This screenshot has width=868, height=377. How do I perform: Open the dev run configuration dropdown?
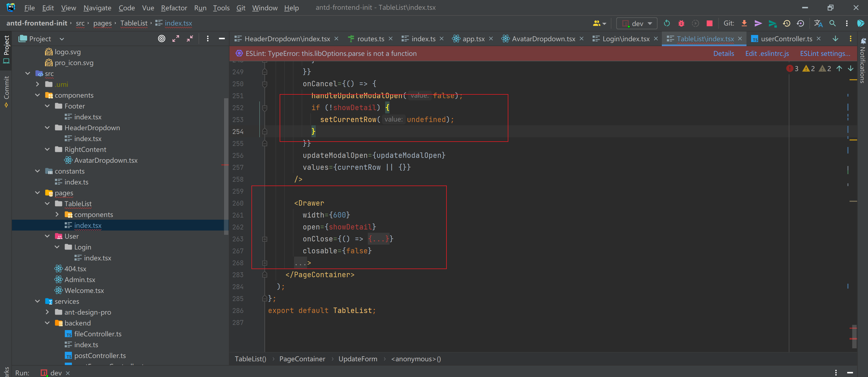637,23
